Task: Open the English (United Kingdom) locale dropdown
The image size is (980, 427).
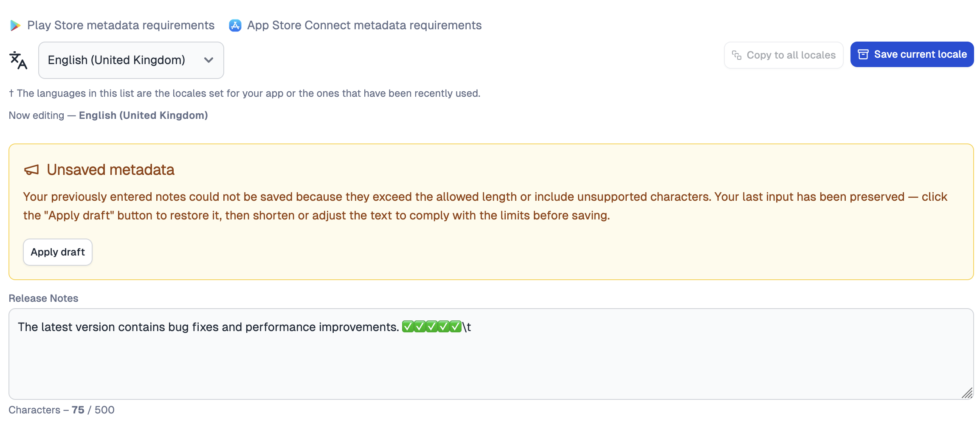Action: (131, 60)
